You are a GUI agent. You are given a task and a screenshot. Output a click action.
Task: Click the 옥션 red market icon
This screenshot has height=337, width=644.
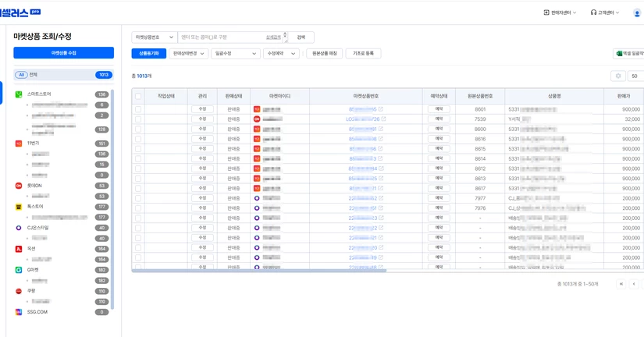[x=19, y=249]
